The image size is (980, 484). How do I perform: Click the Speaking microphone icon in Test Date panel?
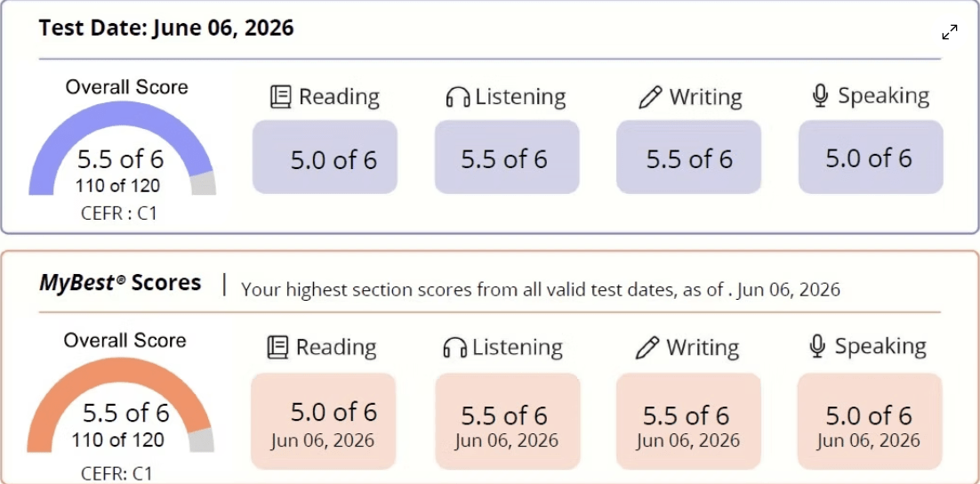(x=821, y=96)
